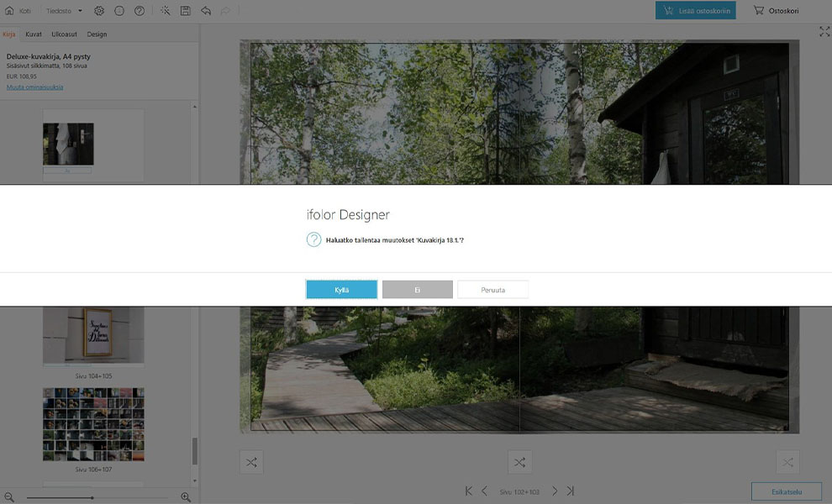Switch to the Kuvat tab
The width and height of the screenshot is (832, 504).
click(34, 34)
